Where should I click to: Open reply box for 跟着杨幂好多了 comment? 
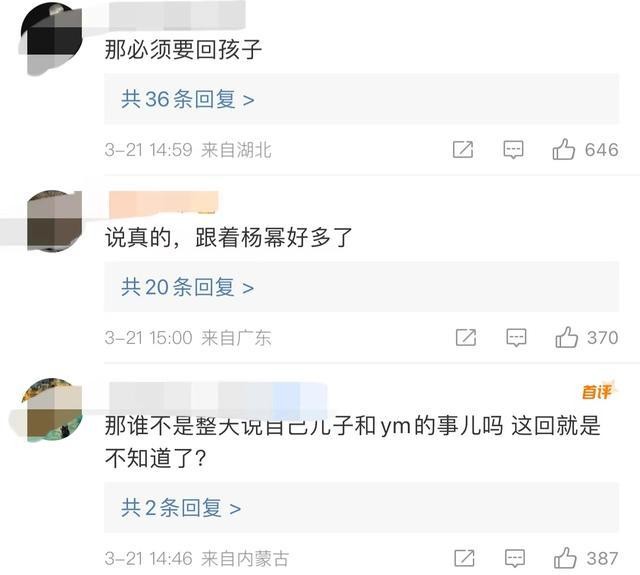click(515, 337)
